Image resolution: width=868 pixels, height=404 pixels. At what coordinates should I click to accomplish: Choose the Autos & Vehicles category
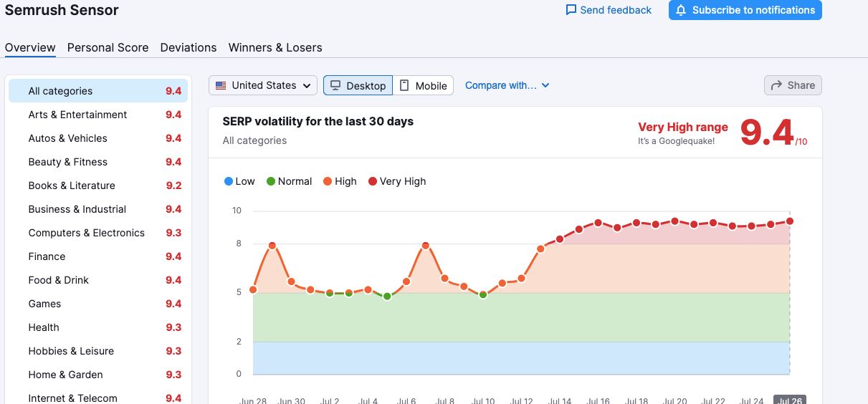(98, 138)
